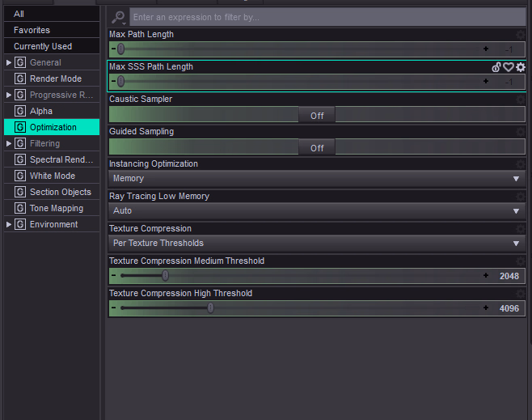The width and height of the screenshot is (532, 420).
Task: Open the Texture Compression Per Texture Thresholds dropdown
Action: click(317, 243)
